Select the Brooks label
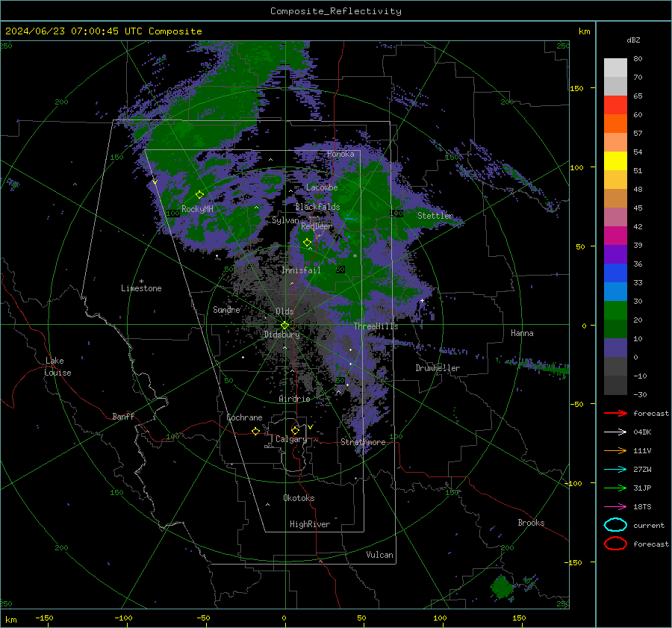672x628 pixels. (x=531, y=523)
